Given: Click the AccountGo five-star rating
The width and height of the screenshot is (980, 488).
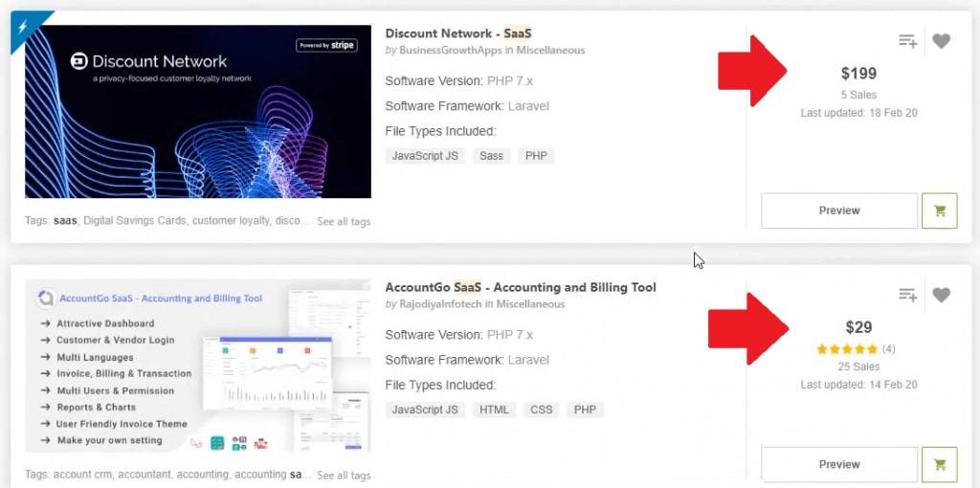Looking at the screenshot, I should 847,349.
